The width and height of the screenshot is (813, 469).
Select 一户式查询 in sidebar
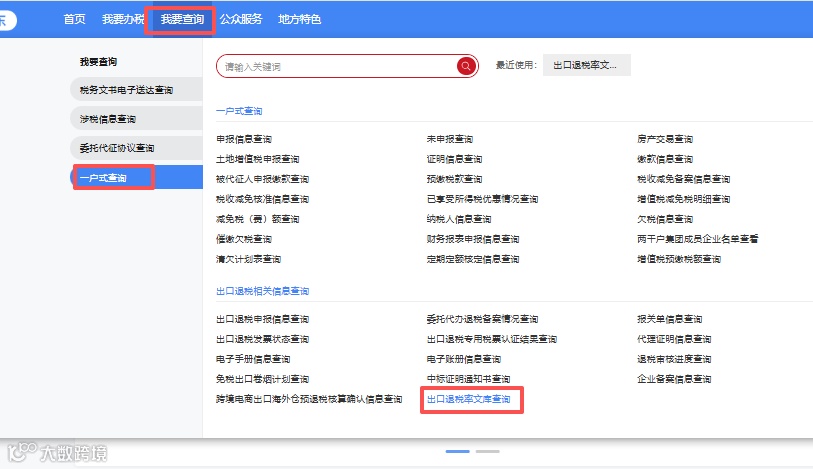(x=136, y=177)
